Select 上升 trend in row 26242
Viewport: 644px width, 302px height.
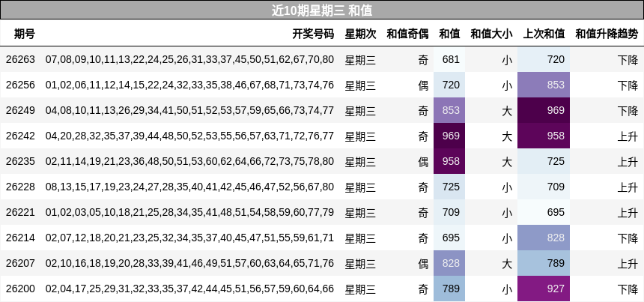click(x=628, y=136)
